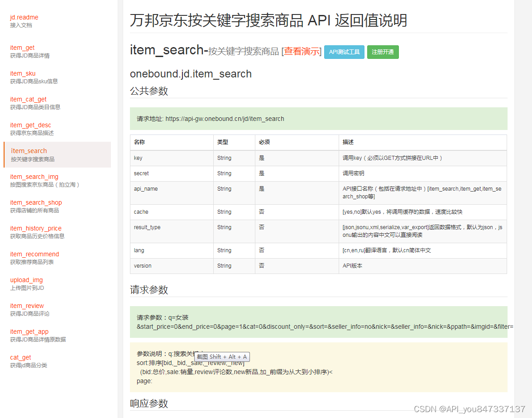532x418 pixels.
Task: Select the 'api_name' parameter cell
Action: [x=172, y=193]
